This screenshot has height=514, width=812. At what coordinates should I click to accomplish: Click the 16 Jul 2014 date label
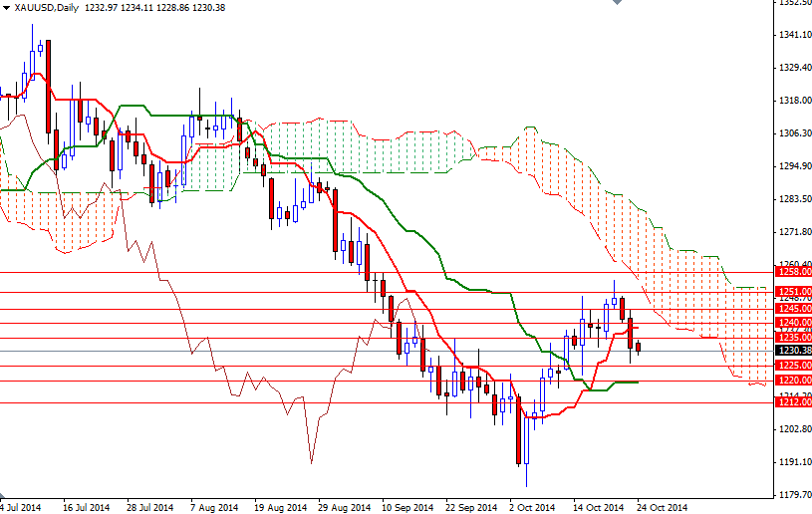click(86, 505)
